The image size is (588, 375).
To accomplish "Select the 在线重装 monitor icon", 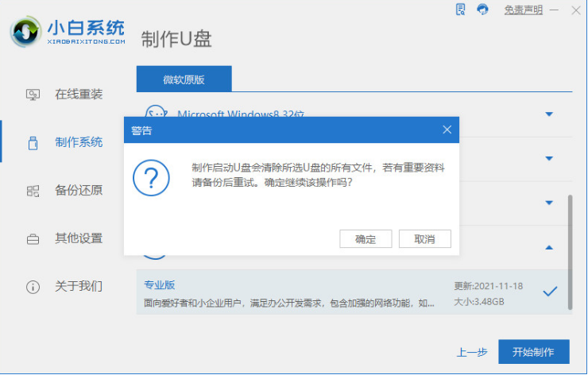I will click(33, 94).
